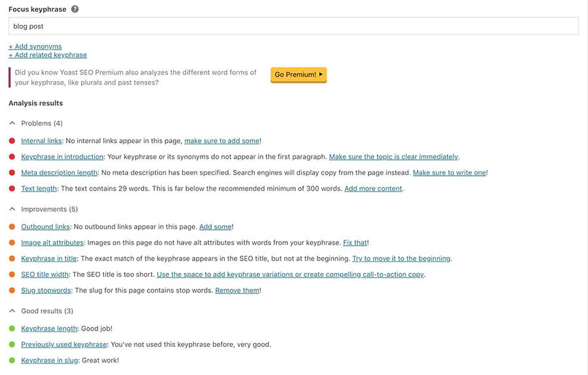Open the Keyphrase in introduction link
Image resolution: width=588 pixels, height=375 pixels.
(62, 157)
